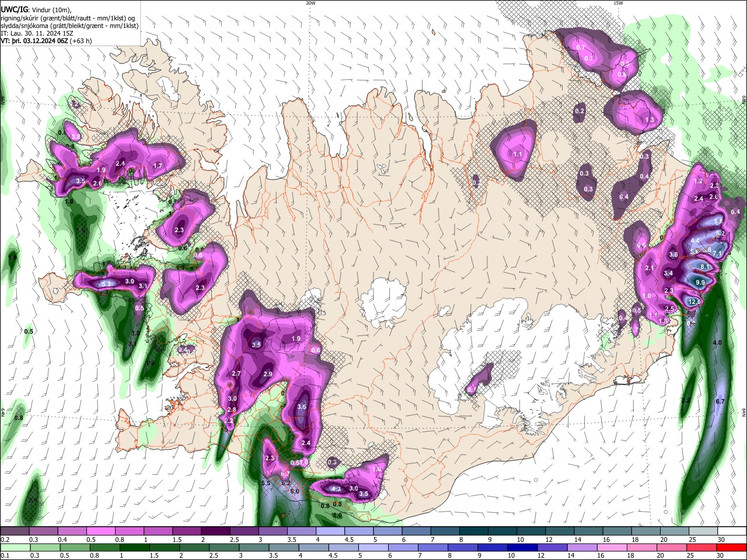
Task: Click the dark purple 2 swatch in the upper legend
Action: (215, 531)
